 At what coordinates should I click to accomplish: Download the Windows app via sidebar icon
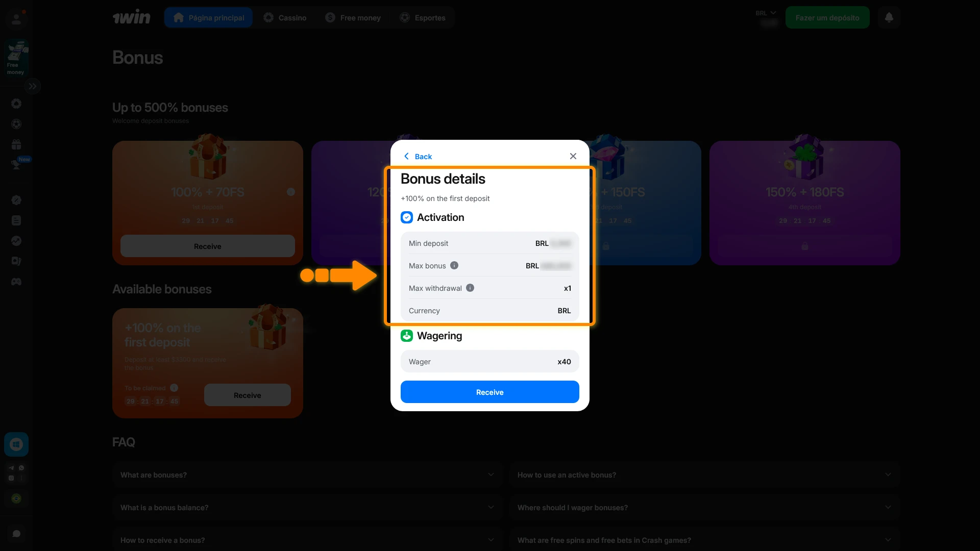pos(16,444)
